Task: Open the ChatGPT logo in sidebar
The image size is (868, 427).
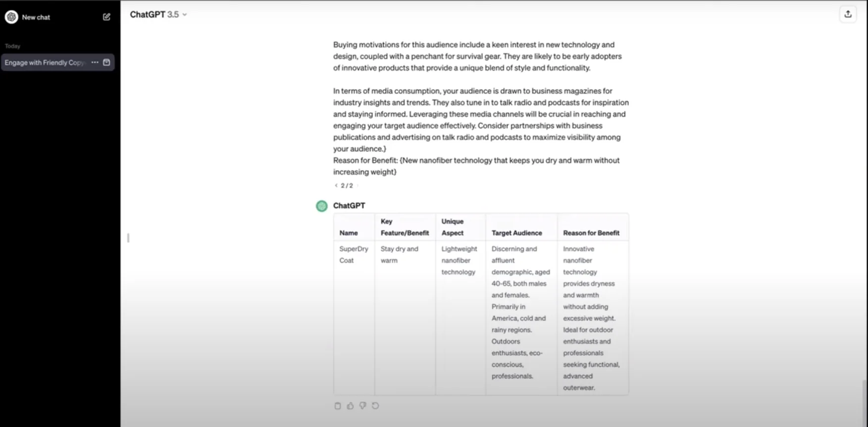Action: pyautogui.click(x=11, y=17)
